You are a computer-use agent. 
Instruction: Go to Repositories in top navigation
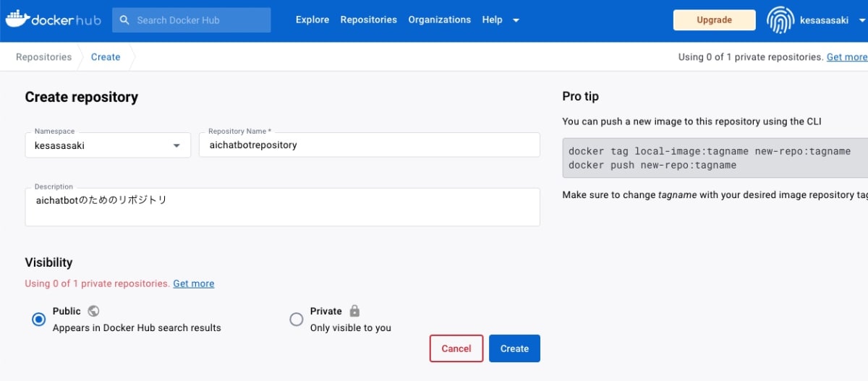coord(369,20)
